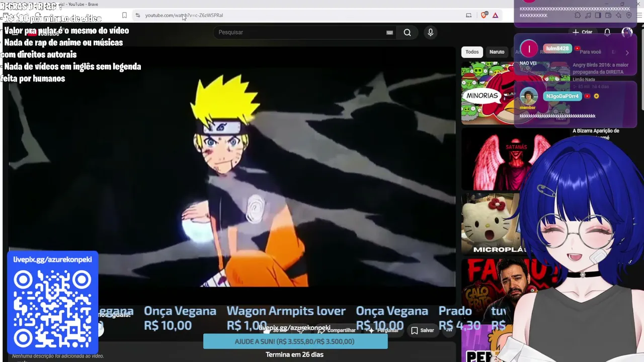
Task: Activate voice search microphone icon
Action: pyautogui.click(x=430, y=32)
